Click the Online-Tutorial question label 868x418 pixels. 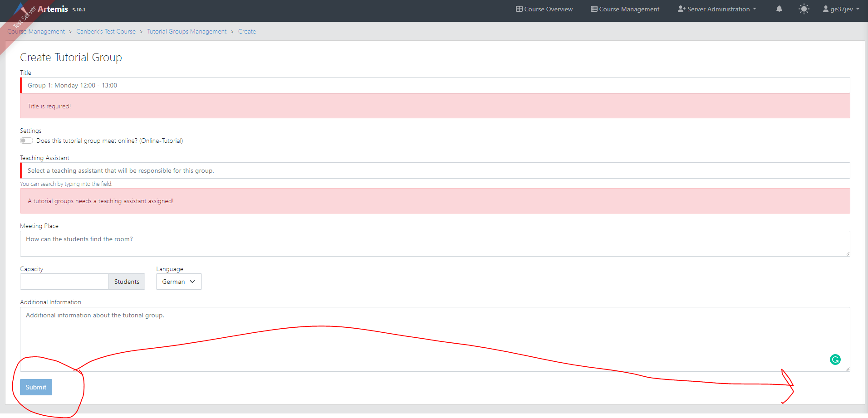pyautogui.click(x=110, y=141)
